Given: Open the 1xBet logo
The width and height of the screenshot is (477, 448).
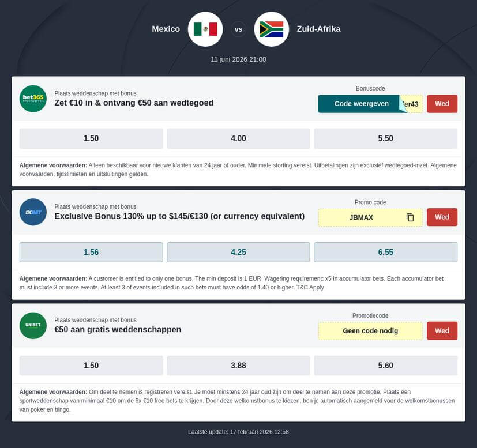Looking at the screenshot, I should 33,212.
